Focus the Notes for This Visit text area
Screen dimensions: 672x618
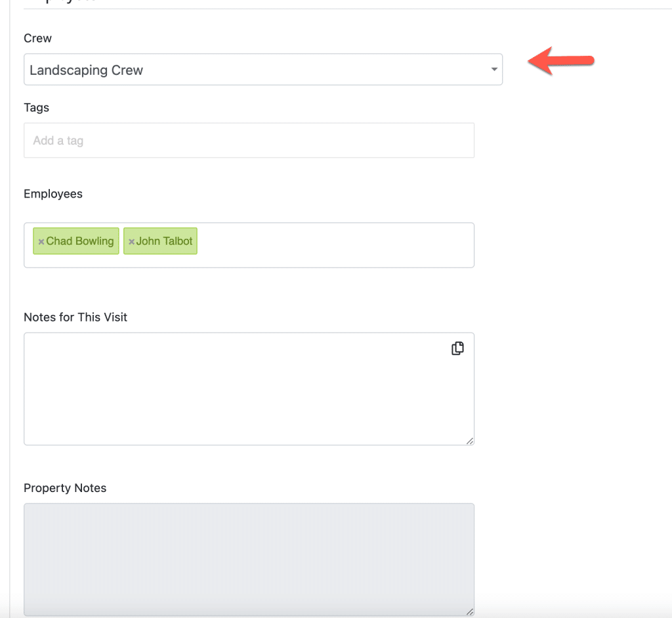coord(249,389)
